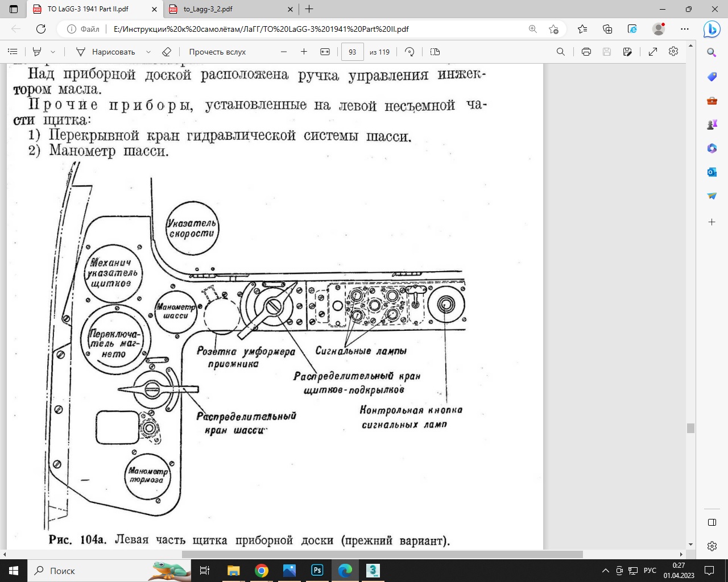Click the vertical scrollbar thumb

coord(690,428)
